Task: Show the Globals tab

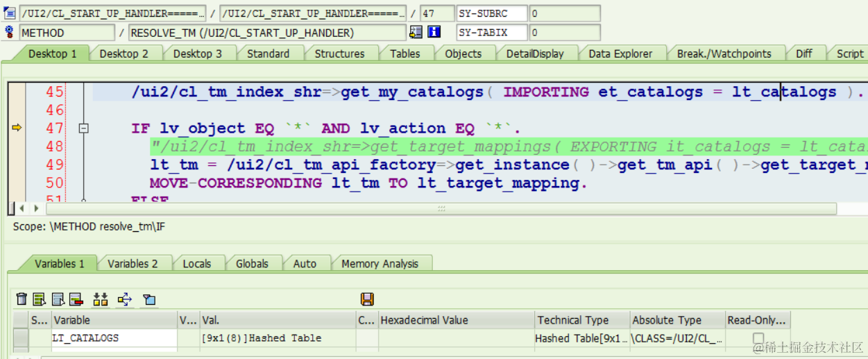Action: pos(252,264)
